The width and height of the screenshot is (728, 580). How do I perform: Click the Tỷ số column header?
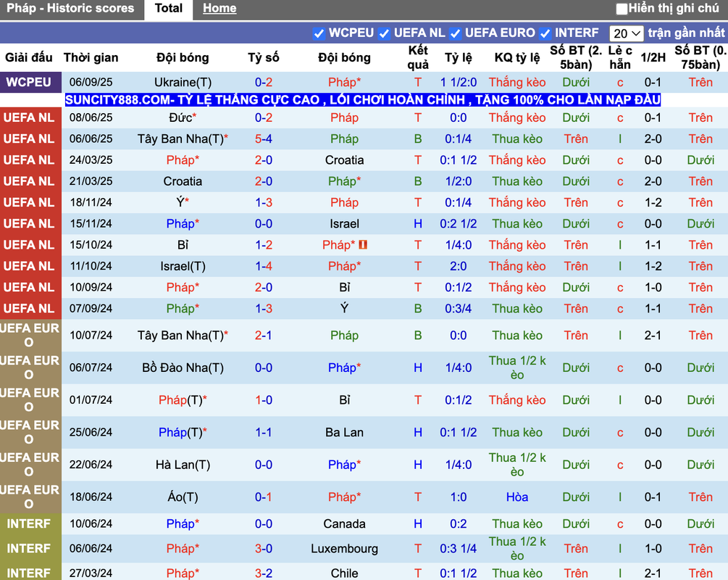[263, 57]
